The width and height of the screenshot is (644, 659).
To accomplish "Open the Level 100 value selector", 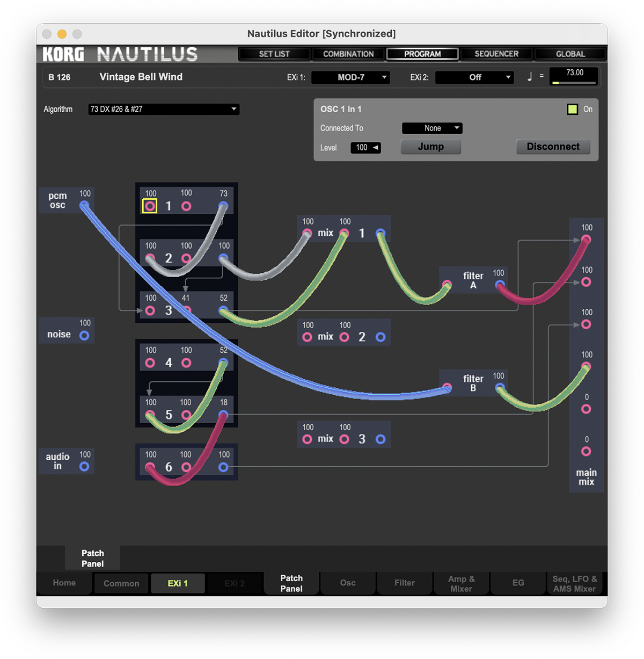I will (x=365, y=148).
